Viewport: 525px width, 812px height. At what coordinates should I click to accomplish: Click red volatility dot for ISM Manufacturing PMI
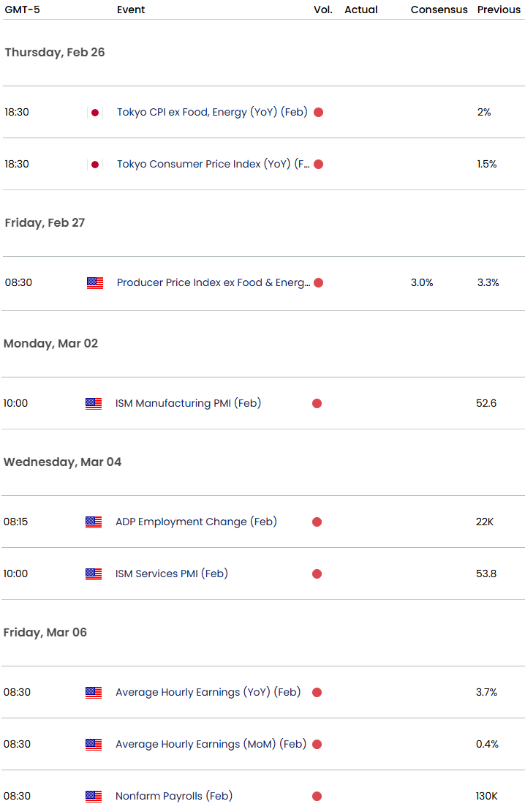tap(317, 403)
